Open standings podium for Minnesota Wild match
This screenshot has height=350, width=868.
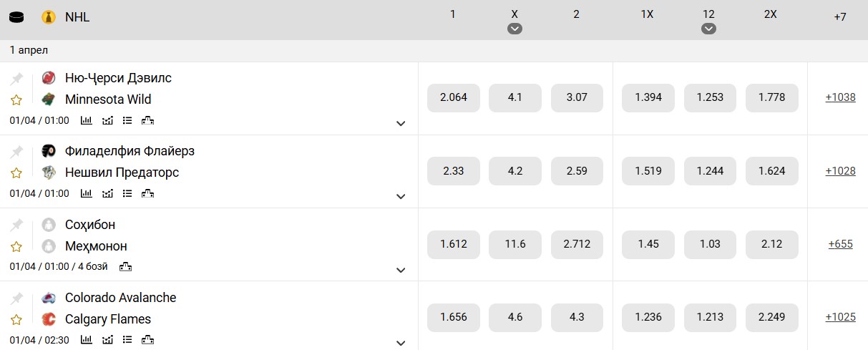pos(148,120)
